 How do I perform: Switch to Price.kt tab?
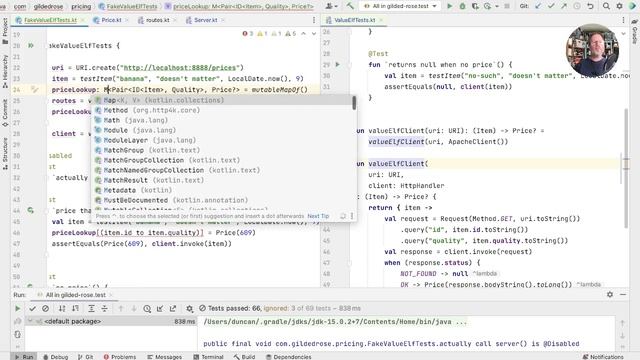coord(111,20)
